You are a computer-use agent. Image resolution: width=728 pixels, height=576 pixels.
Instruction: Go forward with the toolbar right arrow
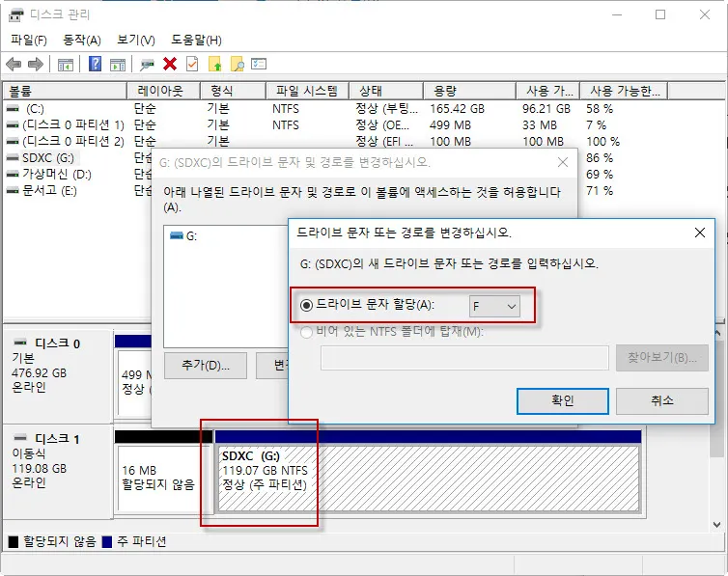(36, 64)
